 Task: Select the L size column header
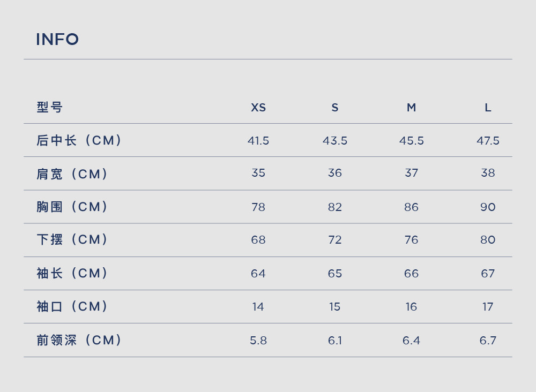click(x=488, y=108)
